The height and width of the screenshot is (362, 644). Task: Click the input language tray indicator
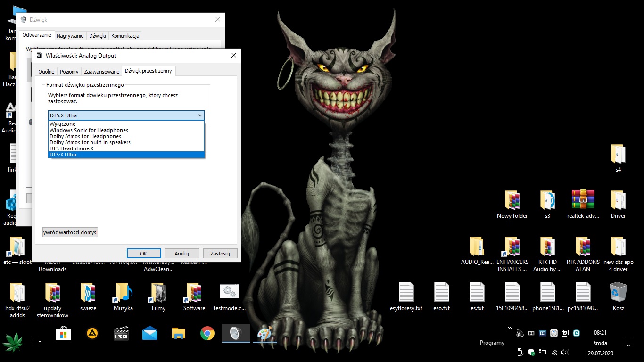coord(565,333)
